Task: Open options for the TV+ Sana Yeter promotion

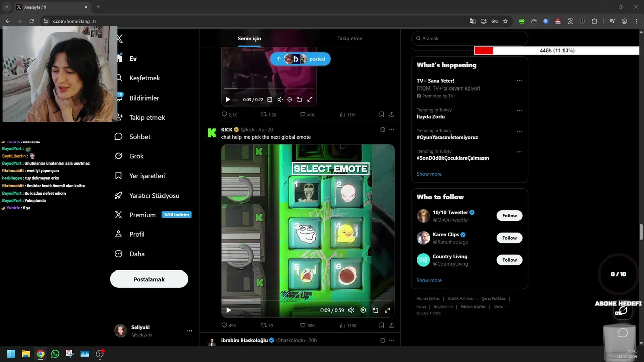Action: [519, 81]
